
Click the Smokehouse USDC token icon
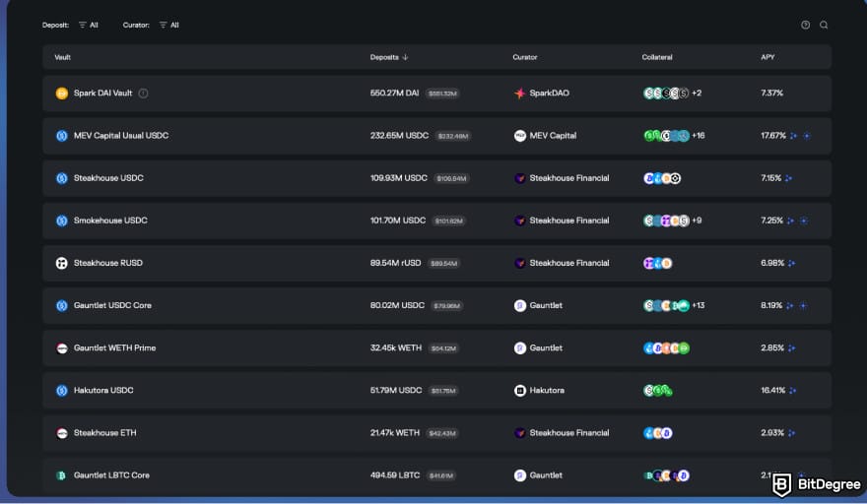61,220
